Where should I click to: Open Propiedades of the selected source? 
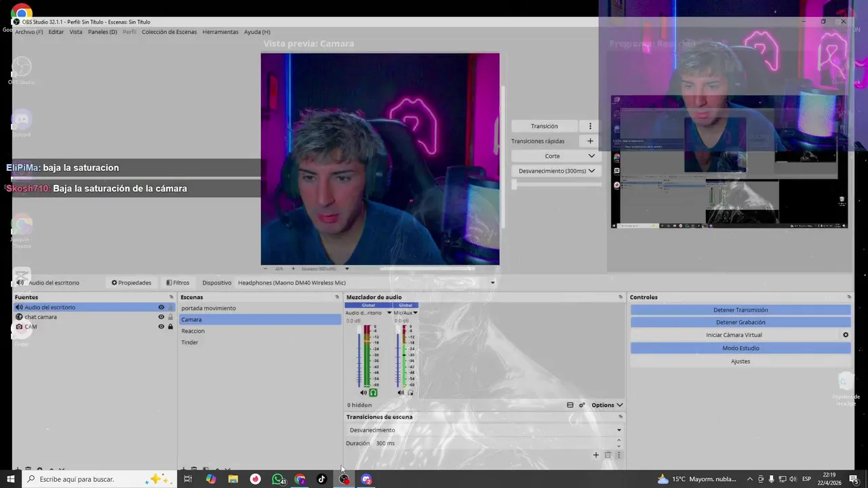[132, 283]
